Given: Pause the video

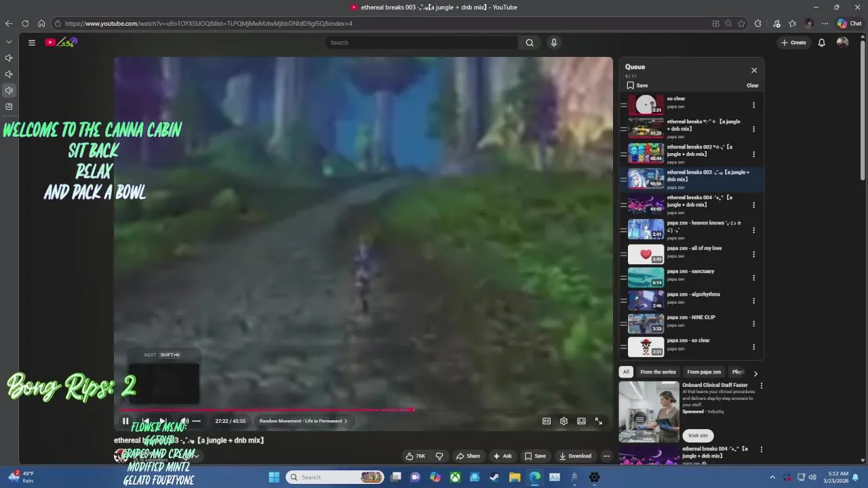Looking at the screenshot, I should [125, 421].
